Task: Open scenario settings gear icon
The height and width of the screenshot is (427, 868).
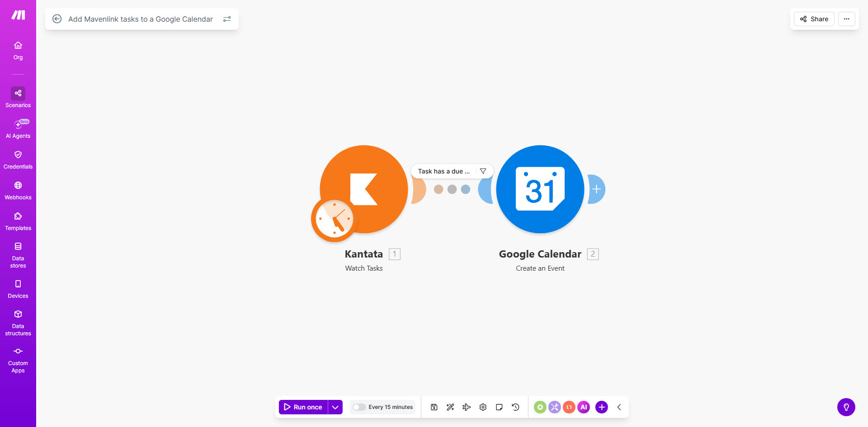Action: [x=483, y=407]
